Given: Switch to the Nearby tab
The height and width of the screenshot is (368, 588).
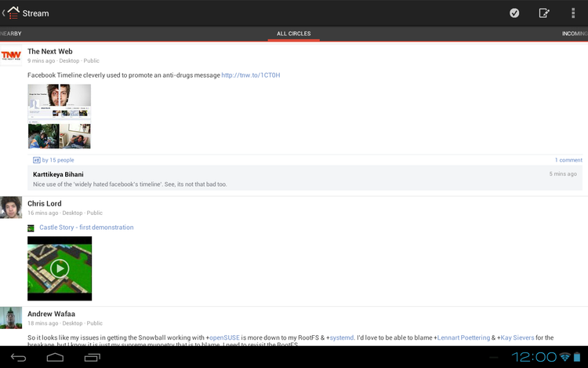Looking at the screenshot, I should tap(11, 34).
